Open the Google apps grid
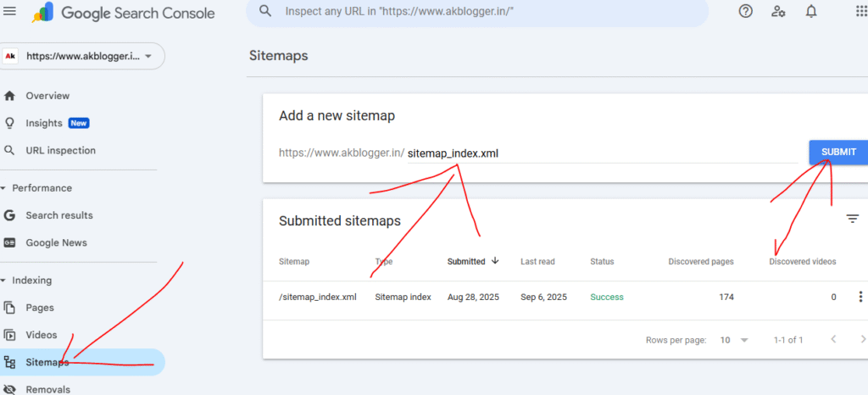This screenshot has height=395, width=868. [x=861, y=11]
